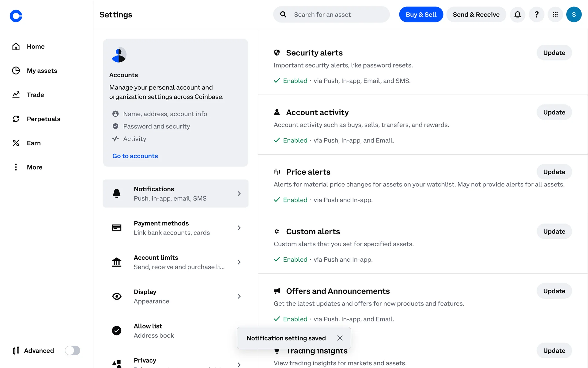
Task: Click the help question mark icon
Action: click(x=536, y=15)
